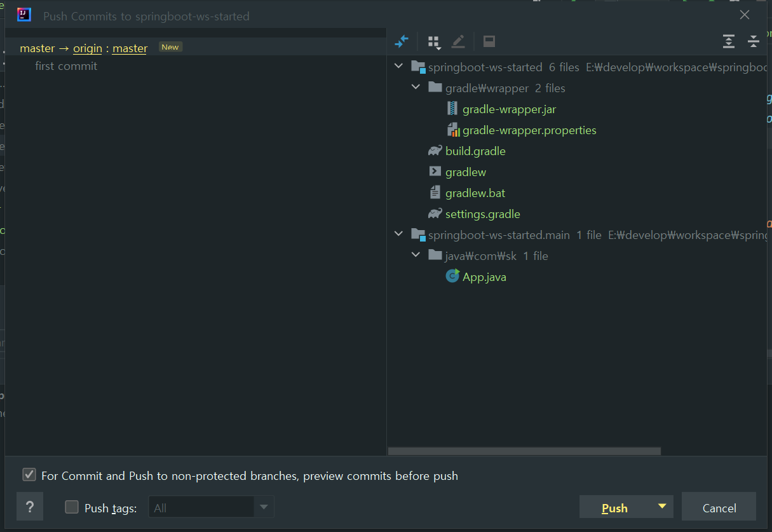Open the Group By toolbar icon
This screenshot has height=532, width=772.
[x=434, y=42]
